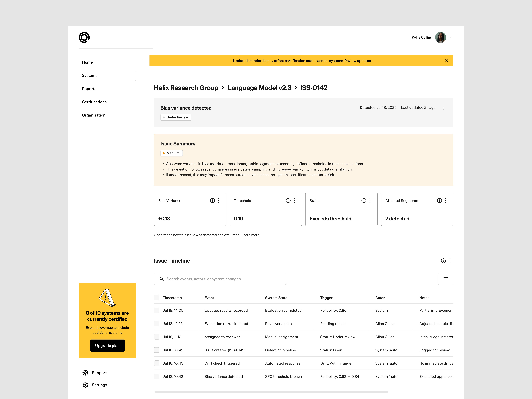Show Issue Timeline info icon

[x=443, y=261]
